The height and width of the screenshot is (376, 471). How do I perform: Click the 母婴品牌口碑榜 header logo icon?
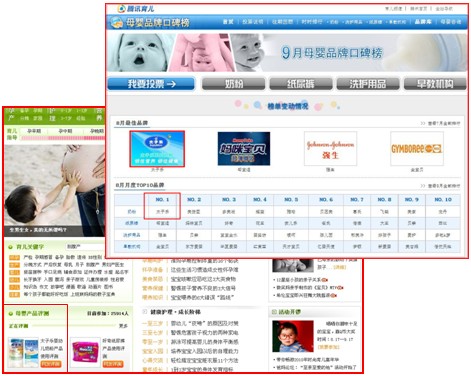(x=117, y=22)
